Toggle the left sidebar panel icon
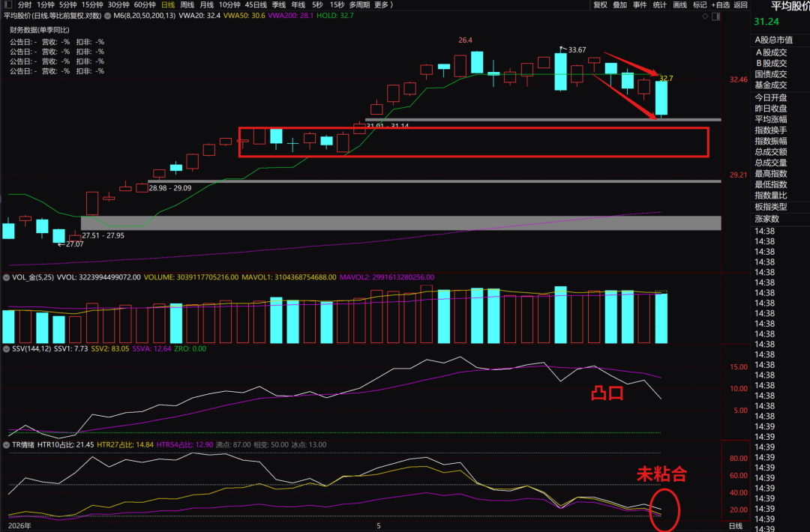This screenshot has width=810, height=532. 7,4
